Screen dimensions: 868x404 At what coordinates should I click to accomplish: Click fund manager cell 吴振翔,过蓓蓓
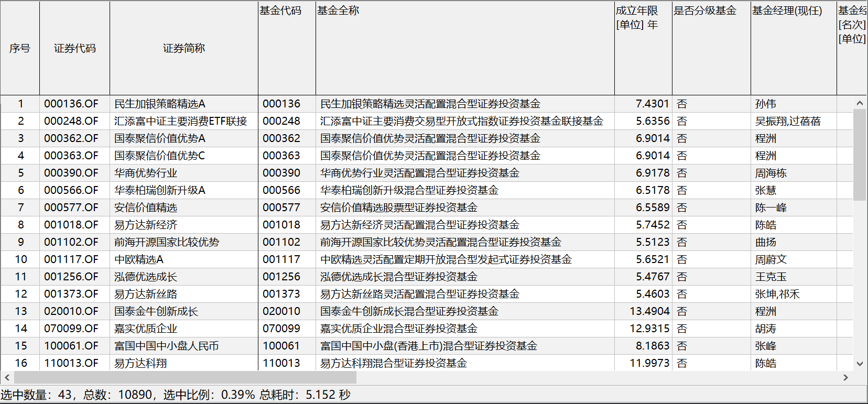(x=794, y=121)
